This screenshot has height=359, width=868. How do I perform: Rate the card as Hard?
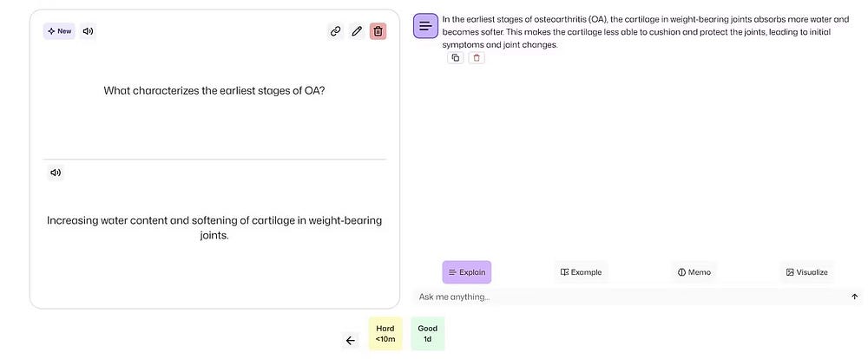pos(385,334)
